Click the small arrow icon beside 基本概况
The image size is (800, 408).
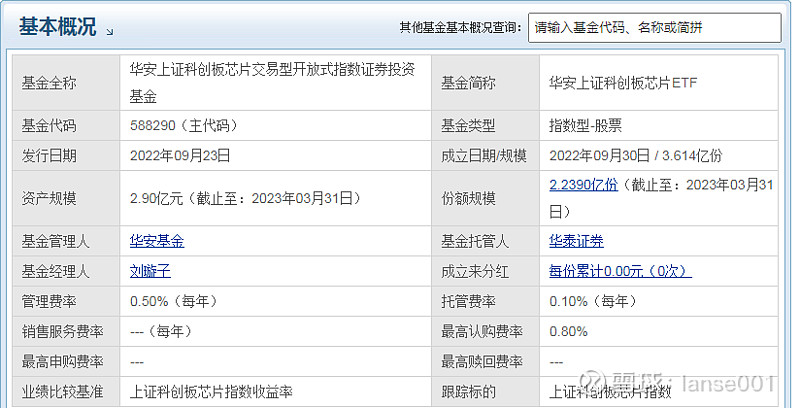[x=110, y=32]
